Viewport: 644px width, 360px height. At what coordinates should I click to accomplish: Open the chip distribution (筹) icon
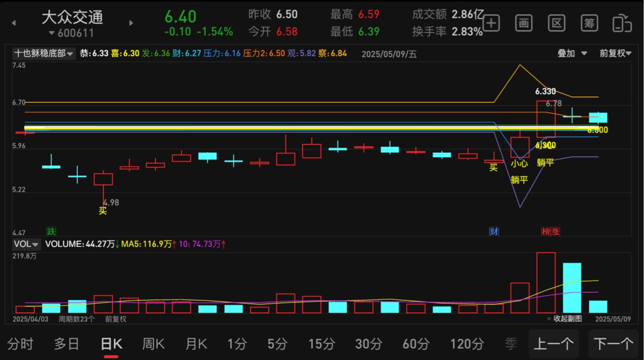point(589,22)
